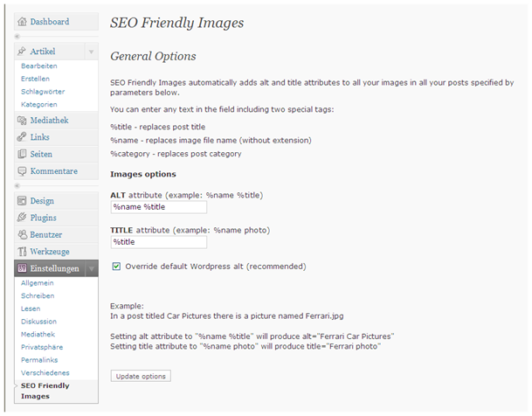The height and width of the screenshot is (416, 532).
Task: Click the Benutzer users icon
Action: tap(22, 234)
